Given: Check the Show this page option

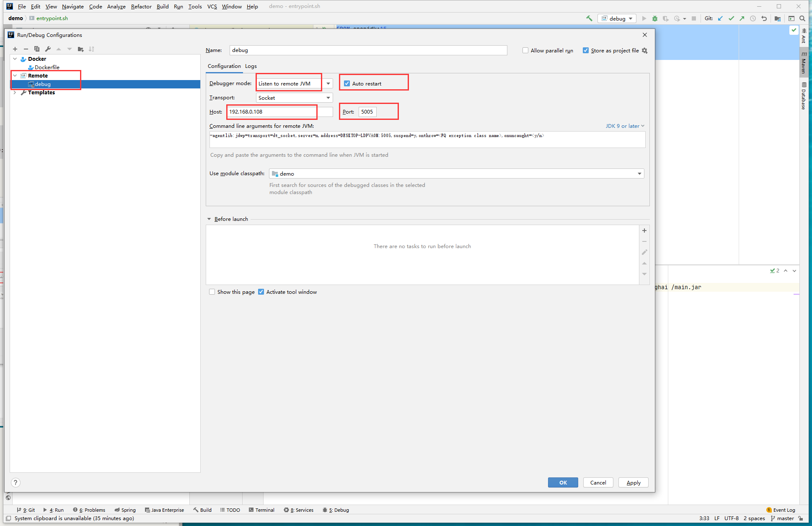Looking at the screenshot, I should tap(212, 292).
